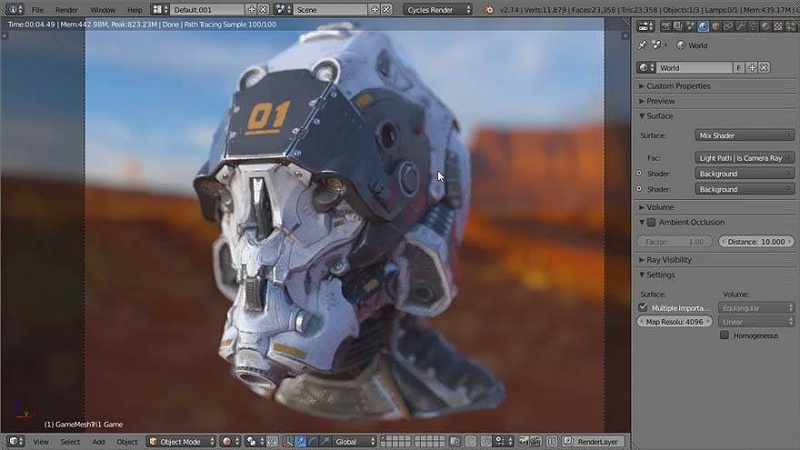Open the World properties tab icon
Screen dimensions: 800x450
click(703, 26)
